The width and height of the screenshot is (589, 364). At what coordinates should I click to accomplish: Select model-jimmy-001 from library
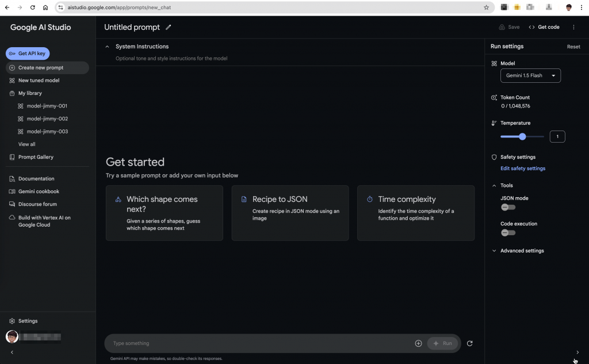47,106
